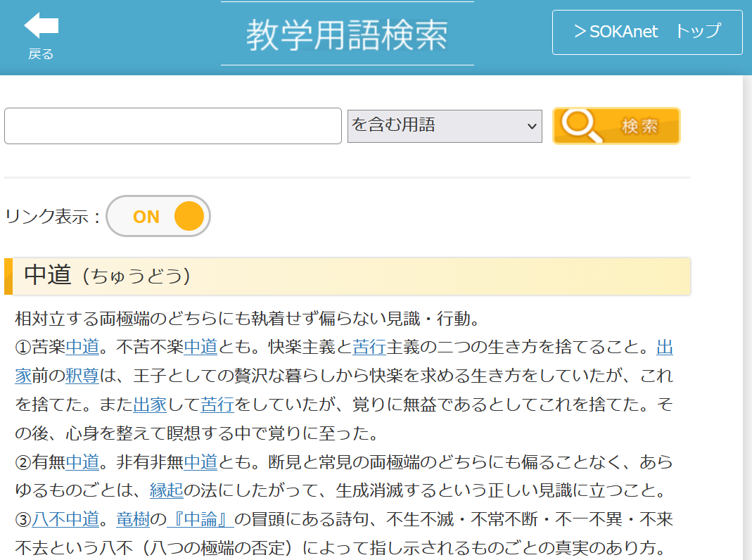Open the 『中論』 link

point(200,520)
